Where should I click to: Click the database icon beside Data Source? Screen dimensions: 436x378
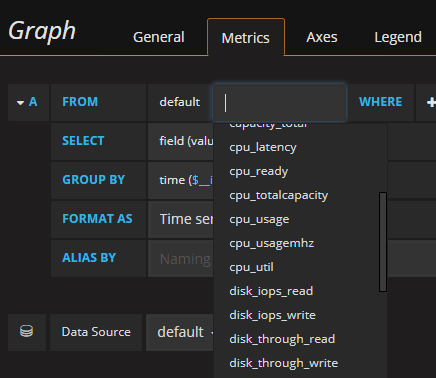tap(26, 331)
